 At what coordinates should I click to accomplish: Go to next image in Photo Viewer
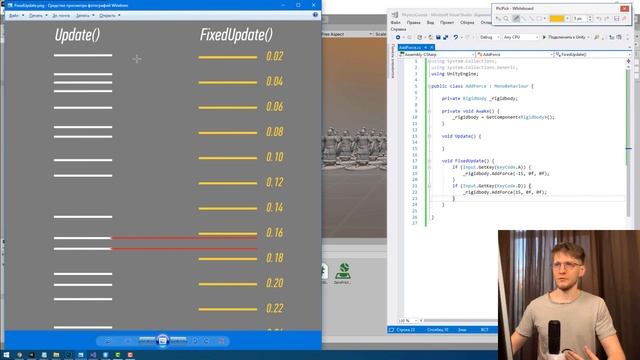[178, 340]
